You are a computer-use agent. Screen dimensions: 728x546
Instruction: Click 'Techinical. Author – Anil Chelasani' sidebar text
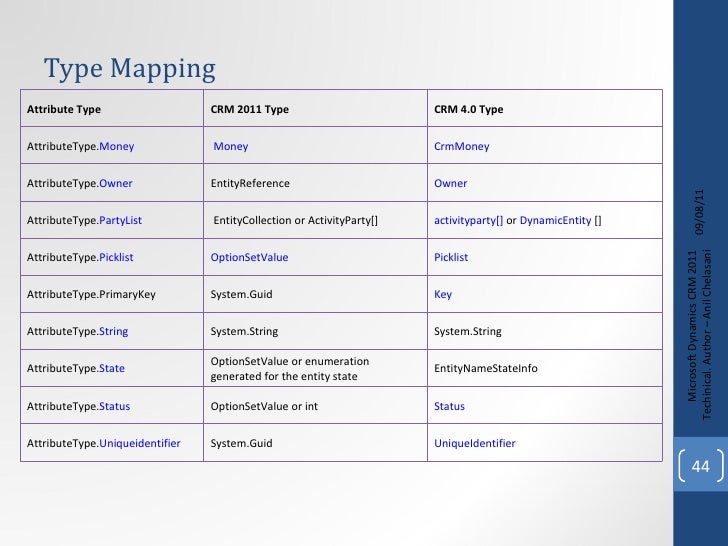pos(706,335)
